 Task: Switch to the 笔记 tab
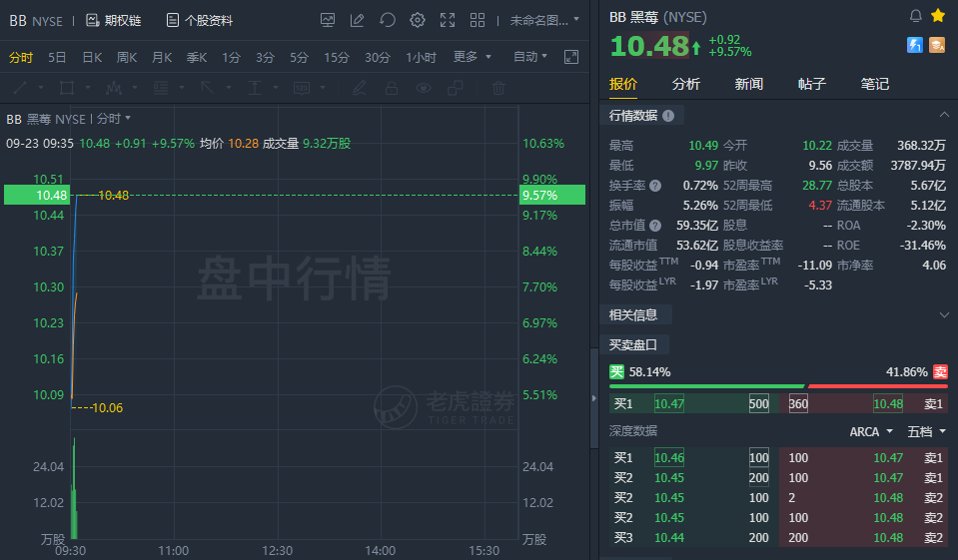click(x=875, y=84)
